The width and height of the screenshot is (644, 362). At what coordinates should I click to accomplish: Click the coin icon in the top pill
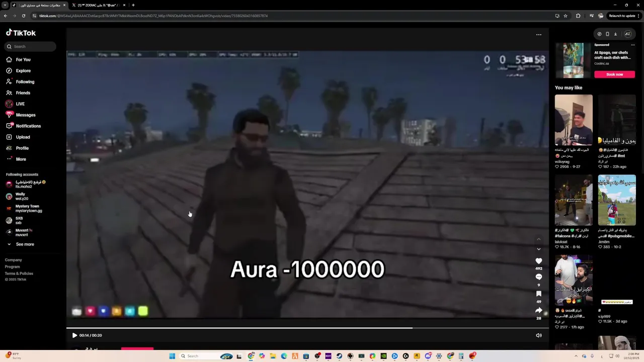coord(599,34)
